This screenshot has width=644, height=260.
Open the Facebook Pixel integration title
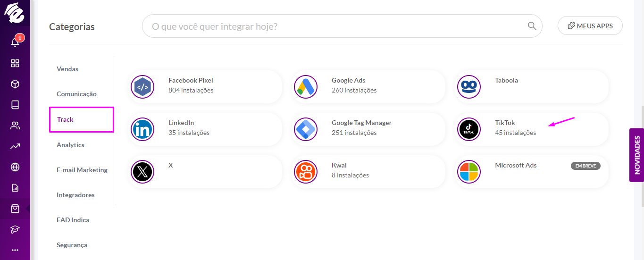(191, 80)
